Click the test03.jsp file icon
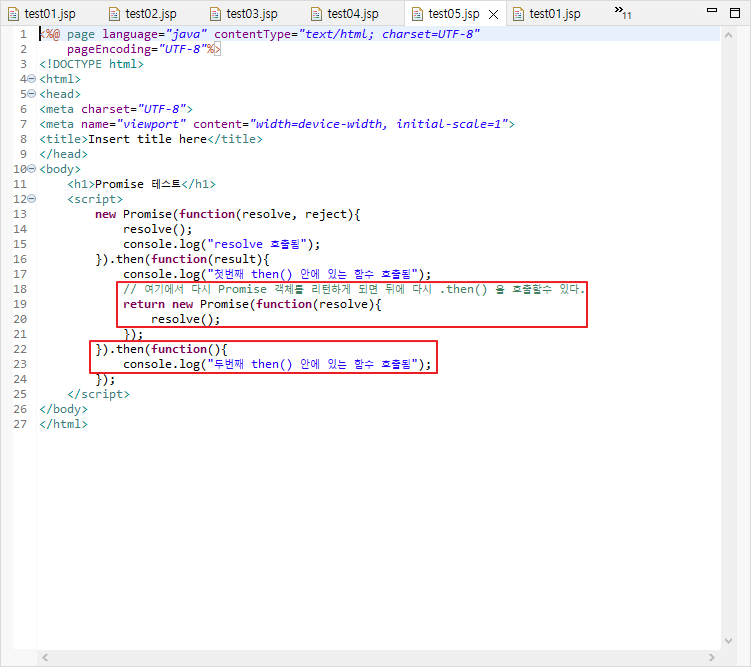 coord(215,14)
